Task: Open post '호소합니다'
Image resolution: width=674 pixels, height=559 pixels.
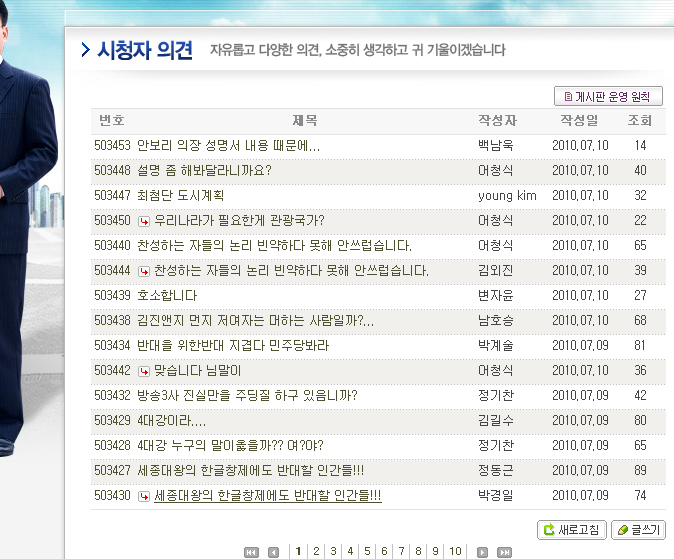Action: (167, 295)
